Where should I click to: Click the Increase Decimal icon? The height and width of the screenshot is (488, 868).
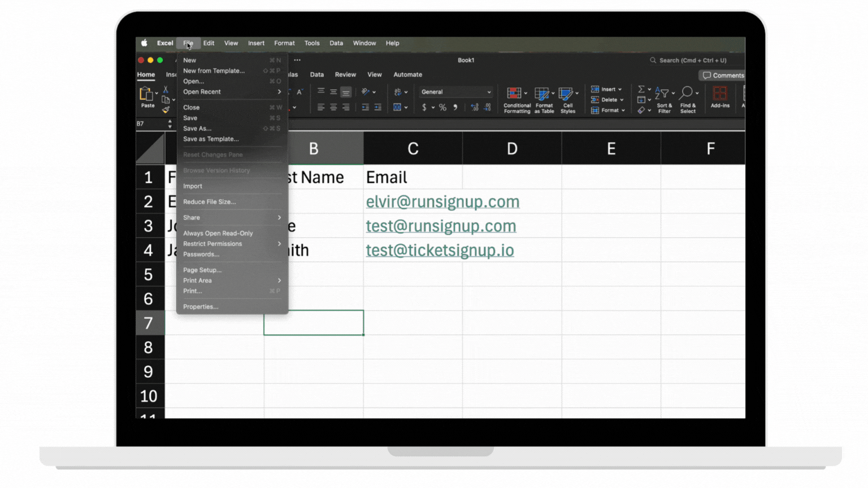point(474,107)
